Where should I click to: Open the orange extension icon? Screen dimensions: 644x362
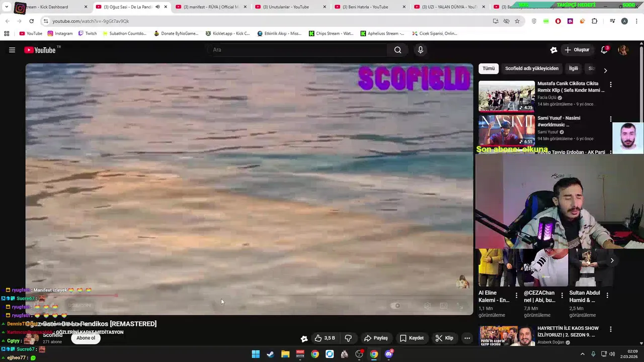[582, 21]
